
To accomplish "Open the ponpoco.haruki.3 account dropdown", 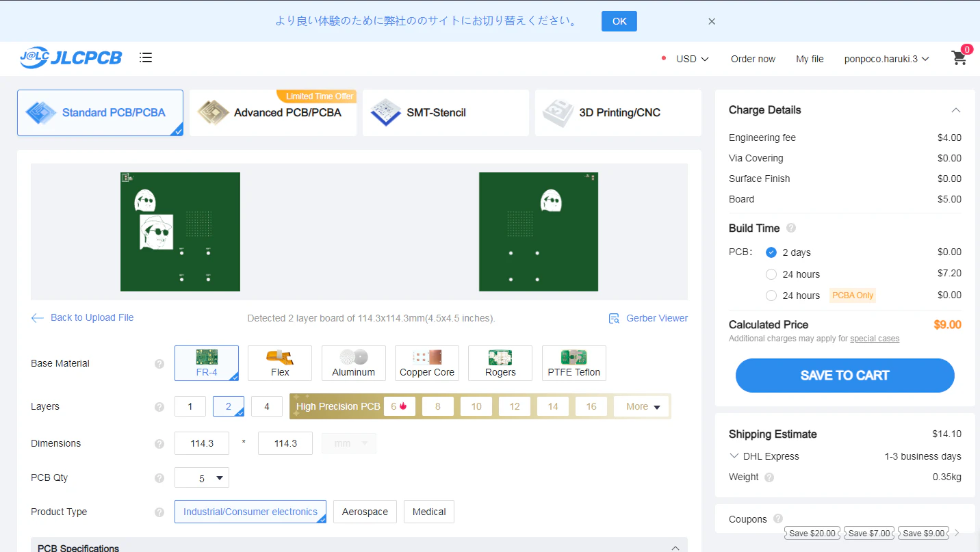I will (886, 59).
